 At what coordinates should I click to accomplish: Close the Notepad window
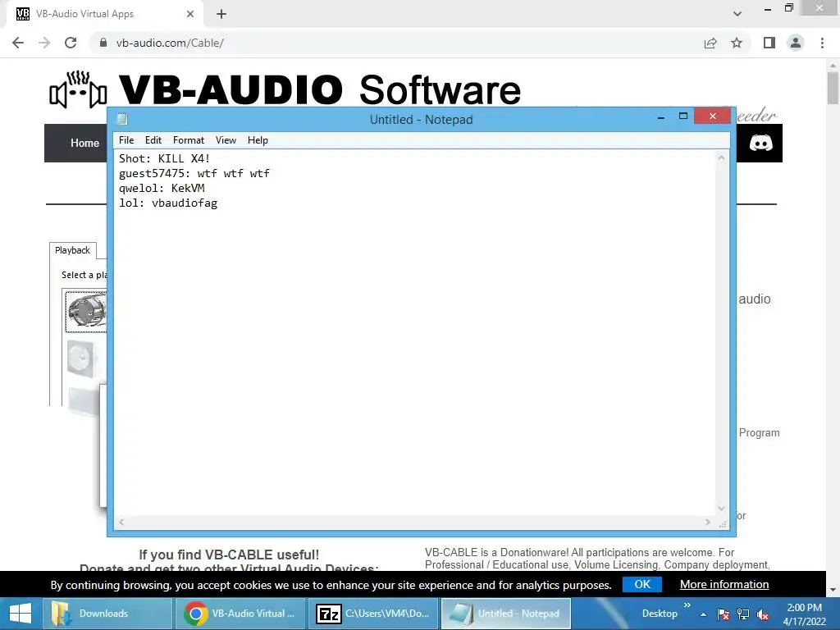pyautogui.click(x=713, y=116)
